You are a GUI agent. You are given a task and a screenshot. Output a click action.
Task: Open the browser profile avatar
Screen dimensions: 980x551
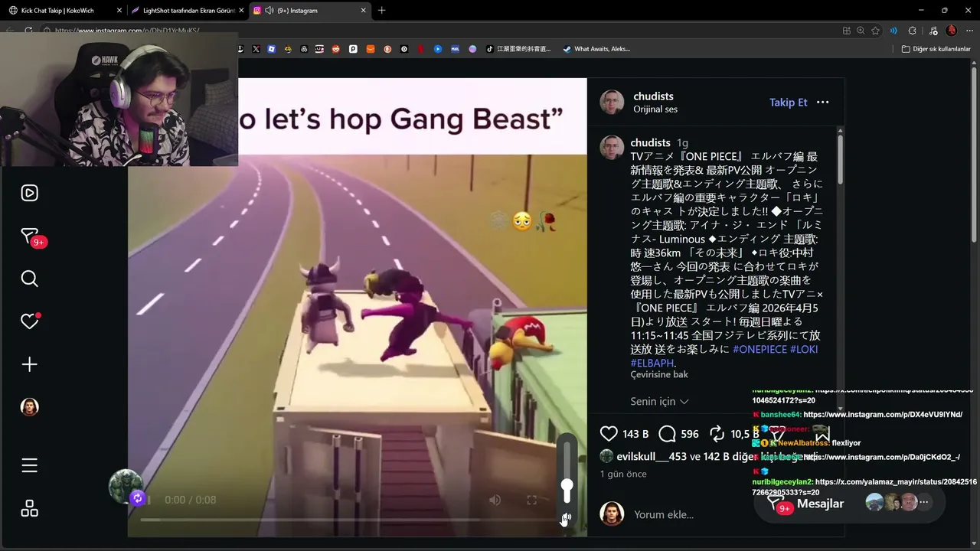pos(952,31)
